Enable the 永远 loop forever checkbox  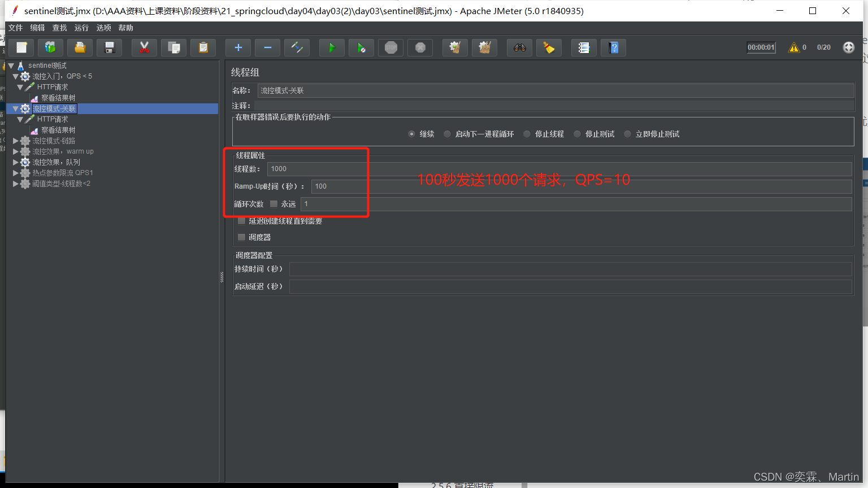click(x=274, y=204)
